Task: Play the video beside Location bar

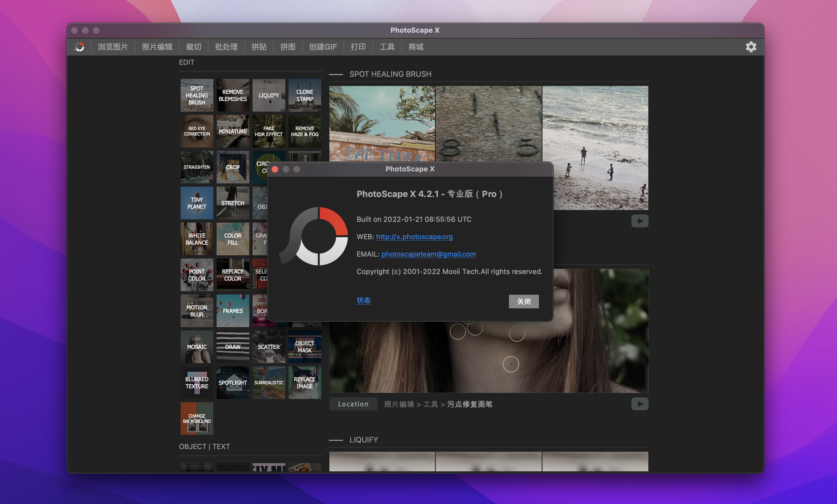Action: pyautogui.click(x=640, y=404)
